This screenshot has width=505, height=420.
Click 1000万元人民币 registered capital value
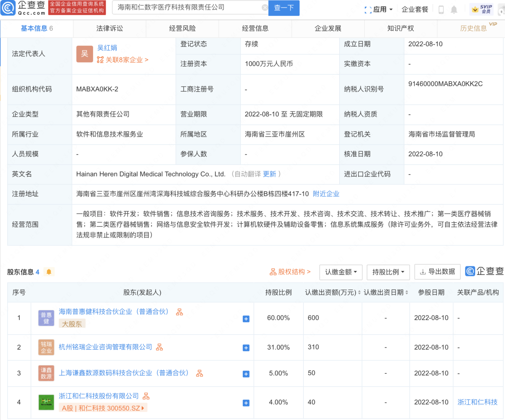click(x=269, y=64)
